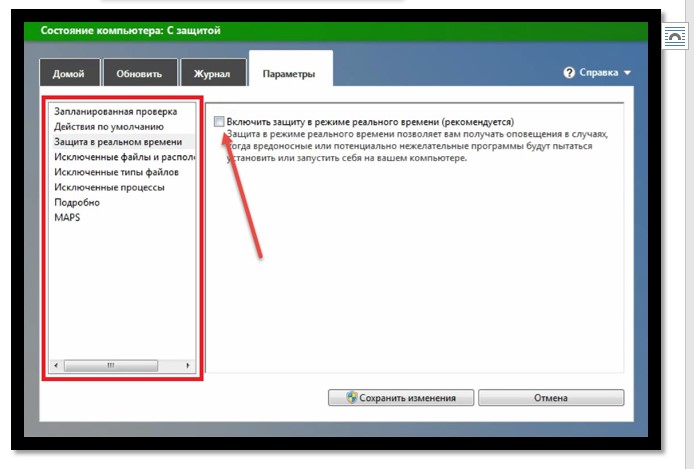Click the Состояние компьютера: С защитой header

[131, 31]
